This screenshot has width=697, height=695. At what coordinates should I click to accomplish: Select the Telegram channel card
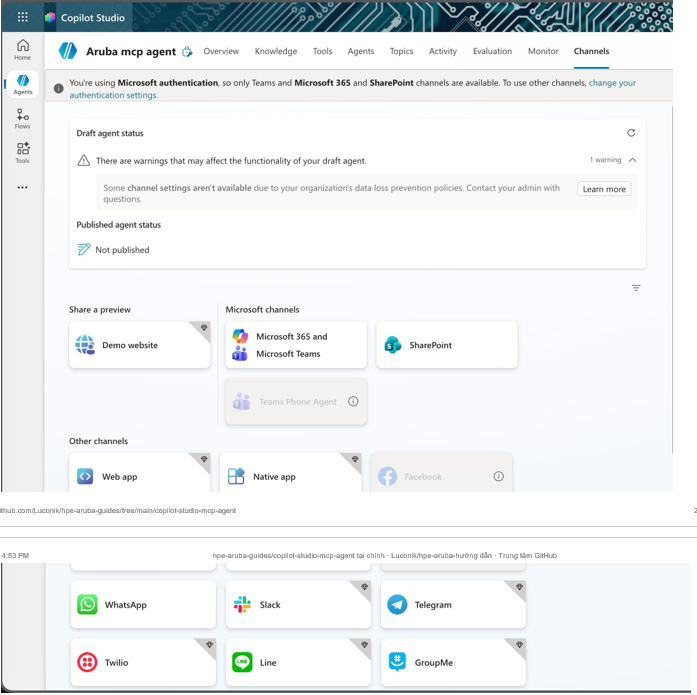click(453, 605)
